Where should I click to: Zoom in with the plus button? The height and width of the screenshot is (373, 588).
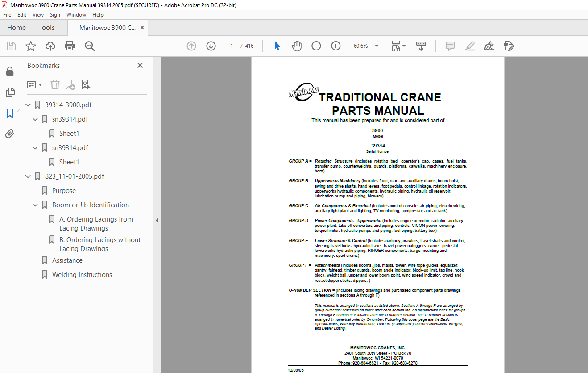336,46
